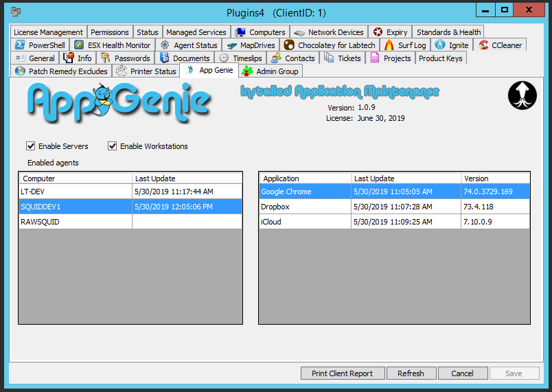Switch to the Managed Services tab
This screenshot has width=552, height=392.
tap(196, 32)
